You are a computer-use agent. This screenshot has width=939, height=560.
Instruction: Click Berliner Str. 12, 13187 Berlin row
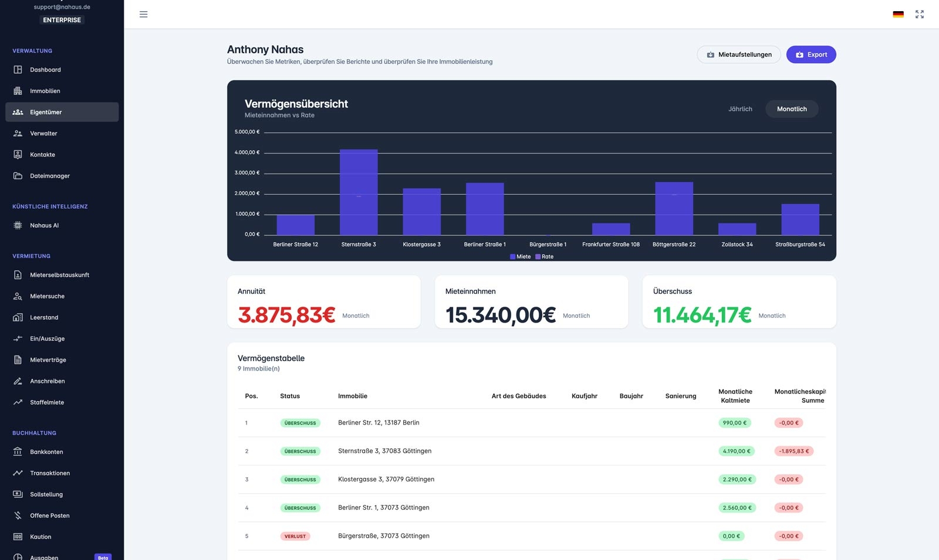click(x=532, y=423)
